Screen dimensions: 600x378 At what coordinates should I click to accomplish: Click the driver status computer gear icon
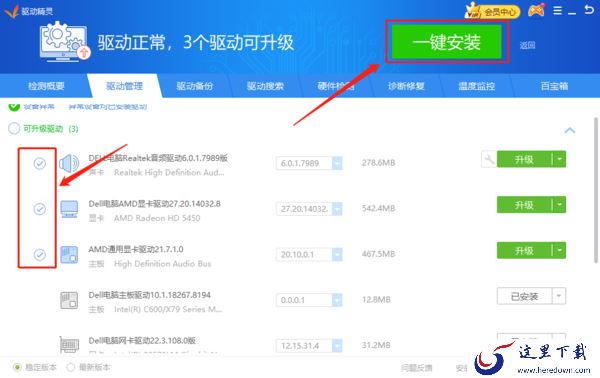[65, 41]
